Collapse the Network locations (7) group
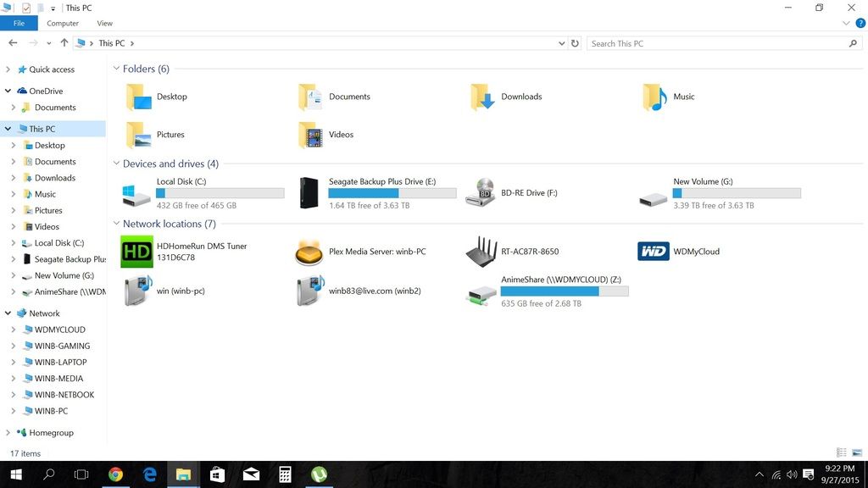Viewport: 868px width, 488px height. tap(116, 224)
